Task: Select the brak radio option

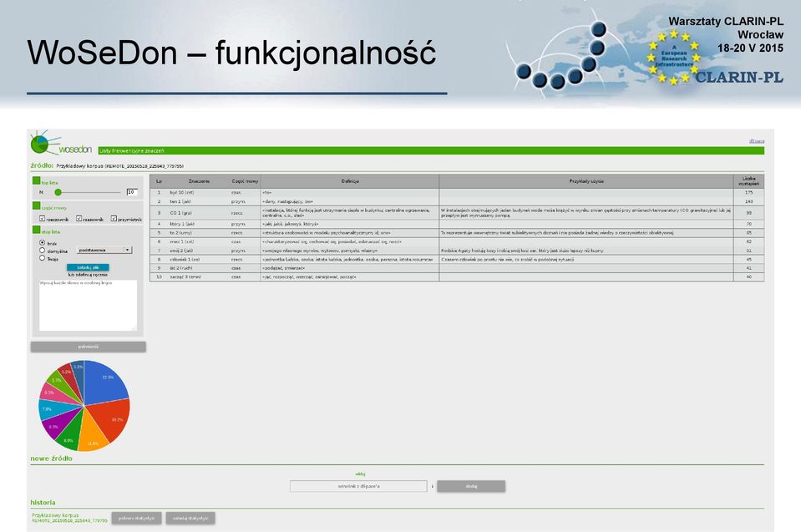Action: pyautogui.click(x=43, y=243)
